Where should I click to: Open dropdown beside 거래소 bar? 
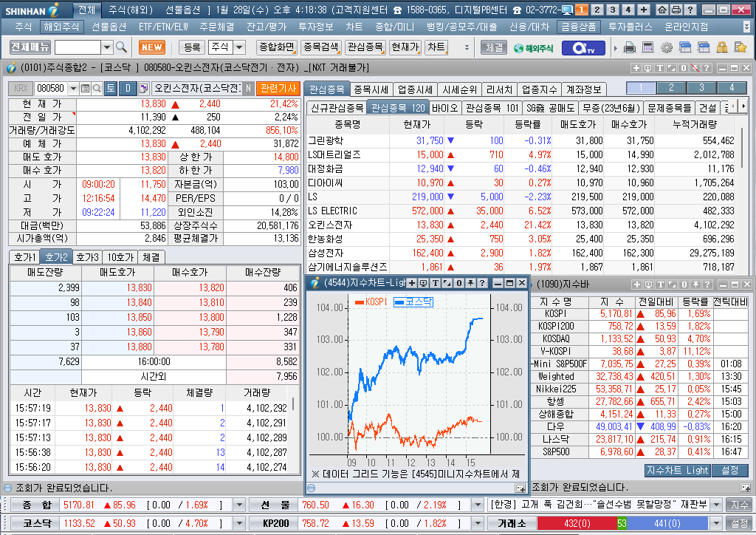[x=716, y=523]
